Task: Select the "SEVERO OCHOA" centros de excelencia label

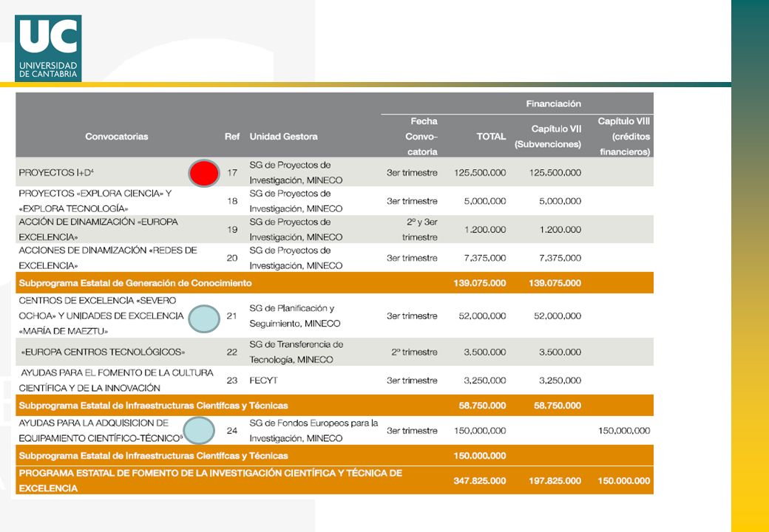Action: (x=101, y=316)
